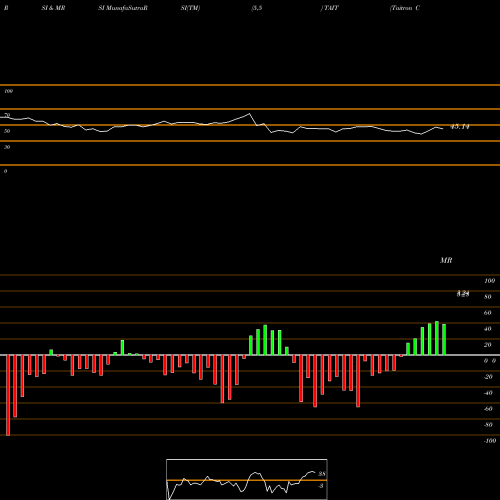Viewport: 500px width, 500px height.
Task: Click the 'SI(TM)' header text
Action: pyautogui.click(x=190, y=8)
